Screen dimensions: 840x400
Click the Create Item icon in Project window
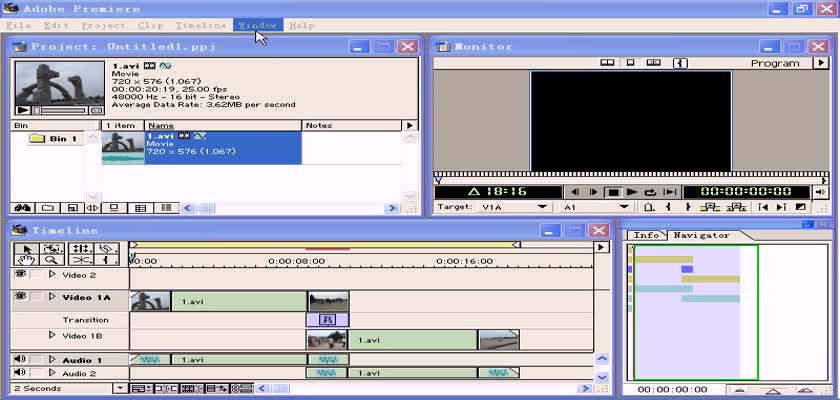pos(72,208)
